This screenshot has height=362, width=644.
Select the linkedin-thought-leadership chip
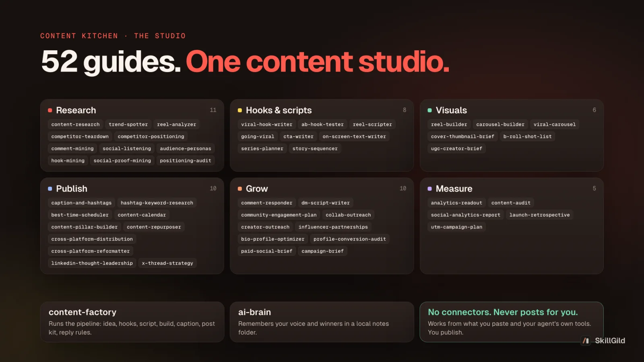tap(92, 263)
